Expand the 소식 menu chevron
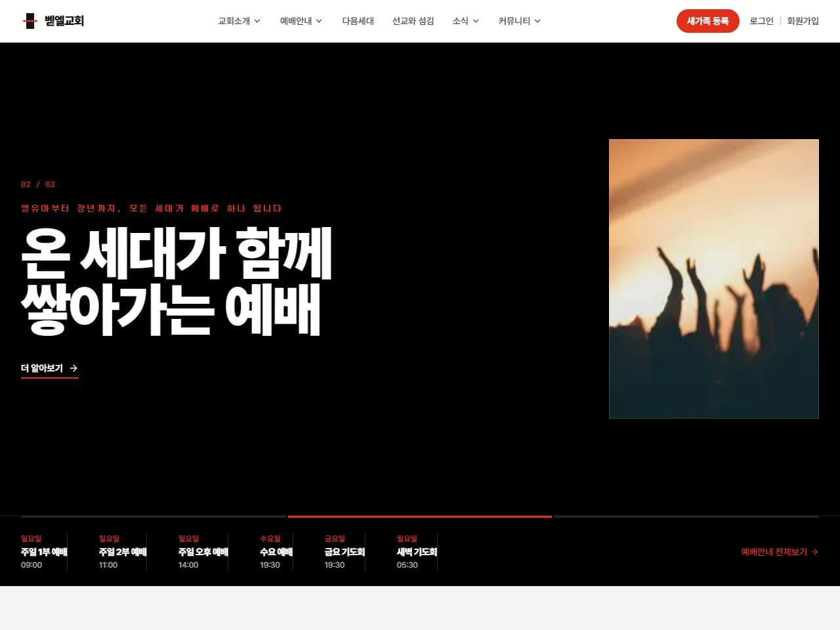840x630 pixels. click(x=476, y=21)
